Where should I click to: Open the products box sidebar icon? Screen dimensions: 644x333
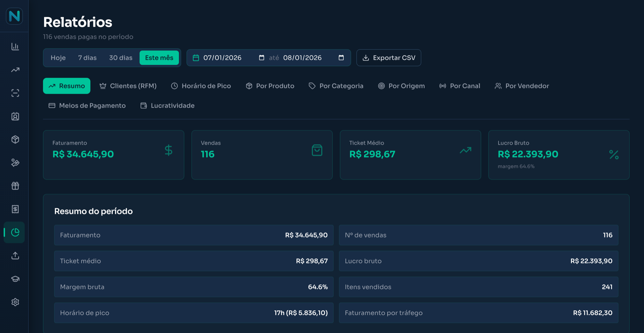tap(15, 139)
